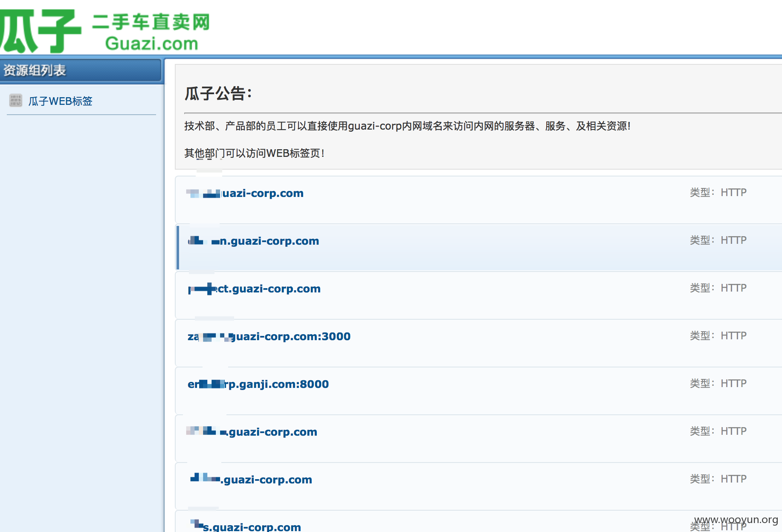
Task: Click the announcement line mentioning guazi-corp内网域名
Action: (x=407, y=126)
